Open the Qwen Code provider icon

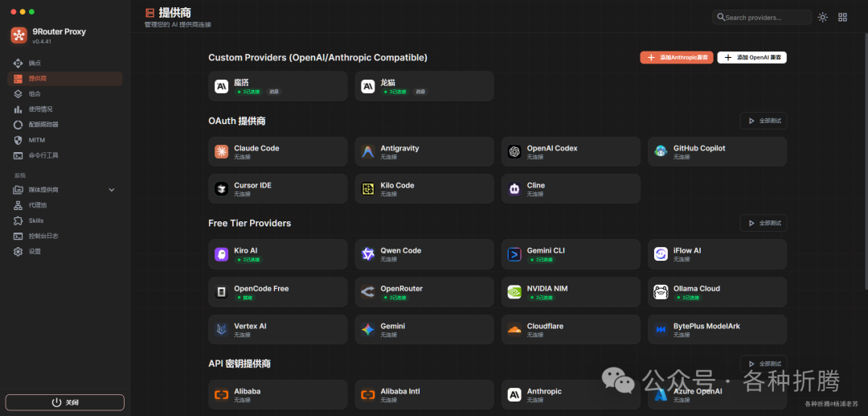coord(367,254)
